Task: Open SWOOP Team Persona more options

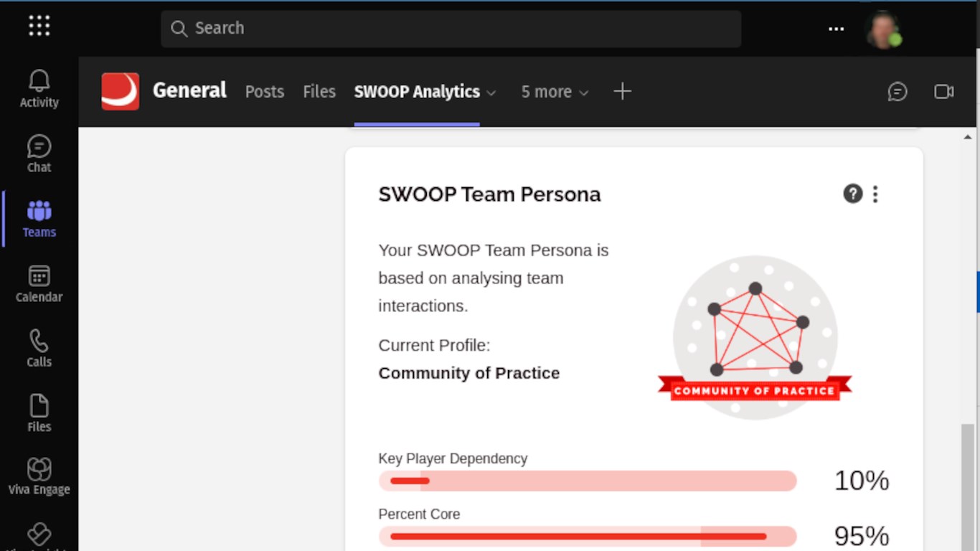Action: (875, 194)
